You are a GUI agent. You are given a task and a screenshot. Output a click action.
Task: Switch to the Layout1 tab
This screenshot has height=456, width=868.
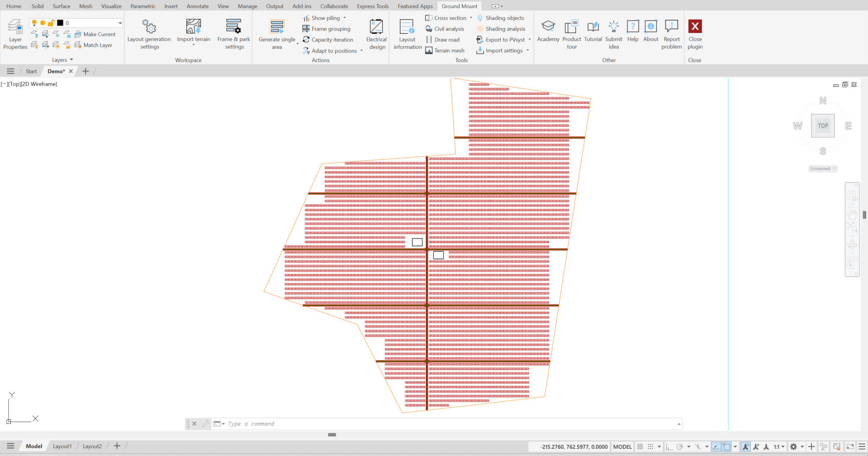point(62,446)
